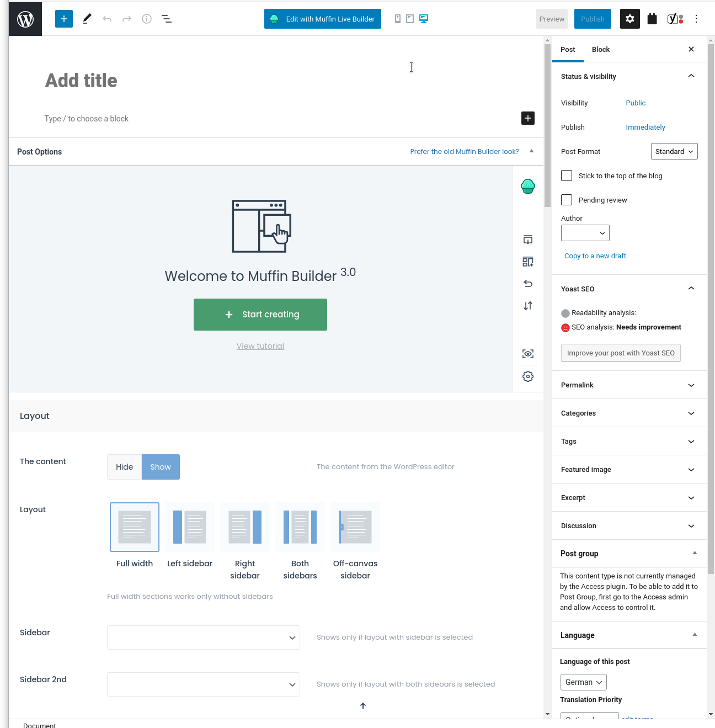Collapse the Yoast SEO panel
Viewport: 715px width, 728px height.
click(x=629, y=289)
